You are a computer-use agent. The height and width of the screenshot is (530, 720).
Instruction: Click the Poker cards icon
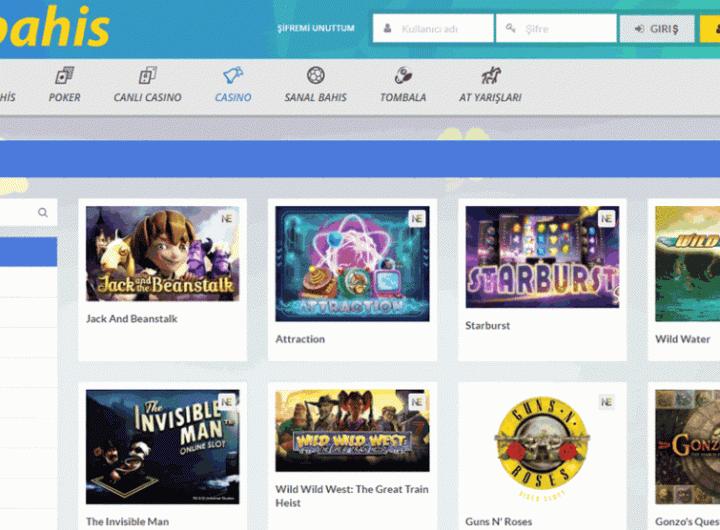64,75
